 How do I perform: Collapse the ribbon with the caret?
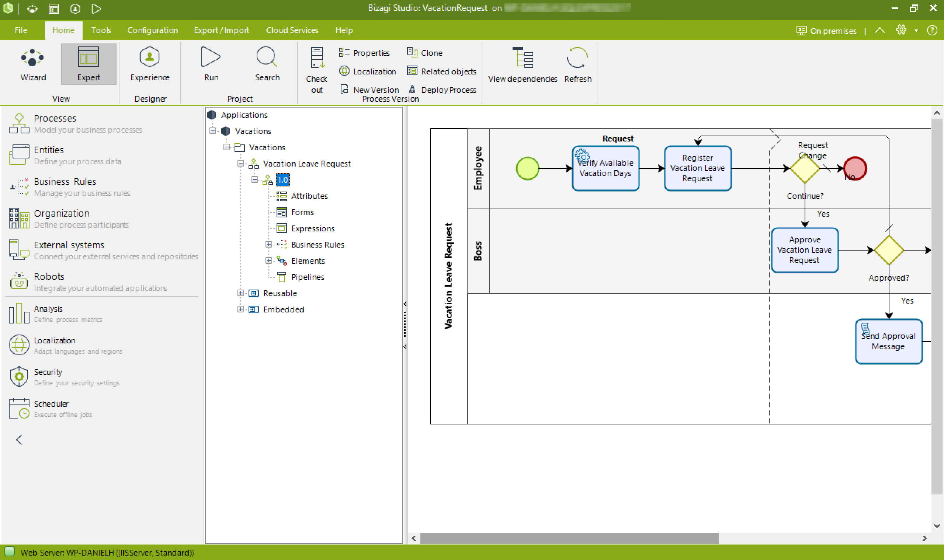click(880, 31)
